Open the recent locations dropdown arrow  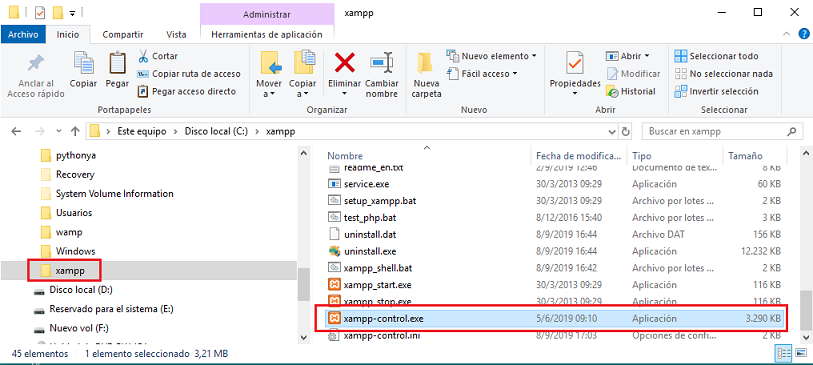(59, 132)
